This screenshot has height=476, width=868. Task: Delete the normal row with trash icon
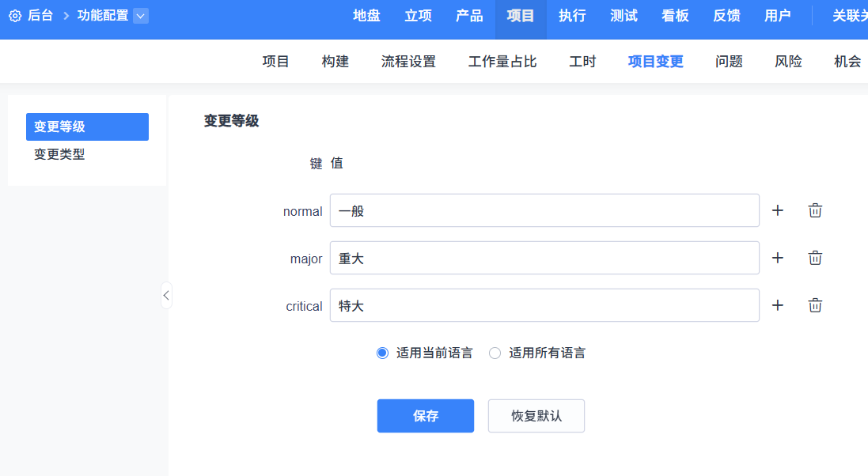coord(815,210)
